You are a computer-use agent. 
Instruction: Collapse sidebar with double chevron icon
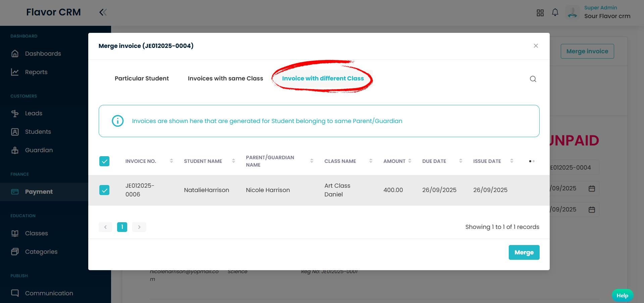coord(103,12)
